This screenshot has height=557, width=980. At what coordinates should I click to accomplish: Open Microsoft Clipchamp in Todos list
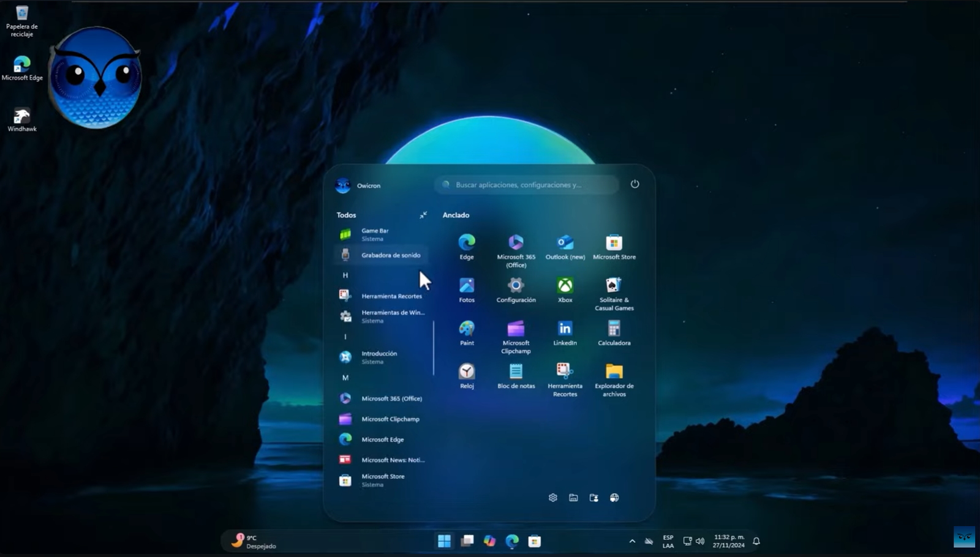[381, 419]
